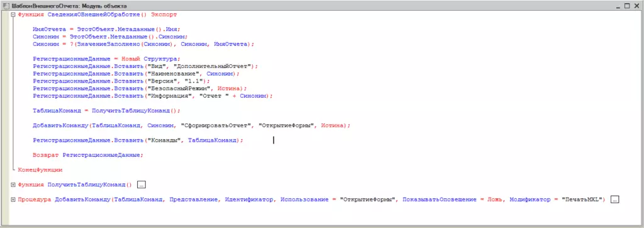Click the ШаблонВнешнегоОтчета: Модуль объекта title
This screenshot has height=228, width=644.
(x=69, y=6)
